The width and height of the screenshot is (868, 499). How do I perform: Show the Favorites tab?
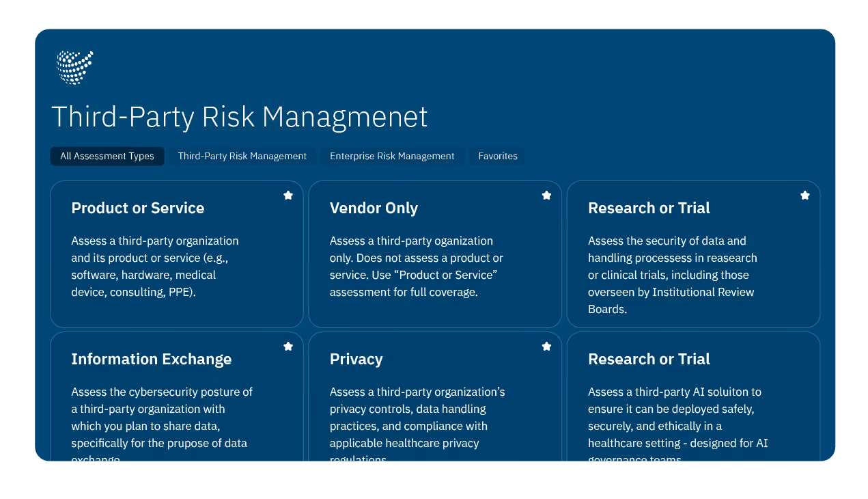pyautogui.click(x=498, y=156)
